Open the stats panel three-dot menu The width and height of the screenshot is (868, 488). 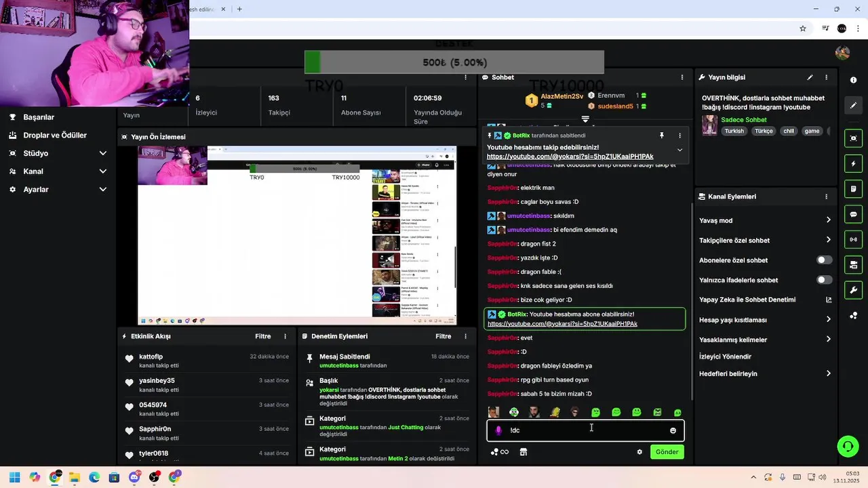(465, 77)
